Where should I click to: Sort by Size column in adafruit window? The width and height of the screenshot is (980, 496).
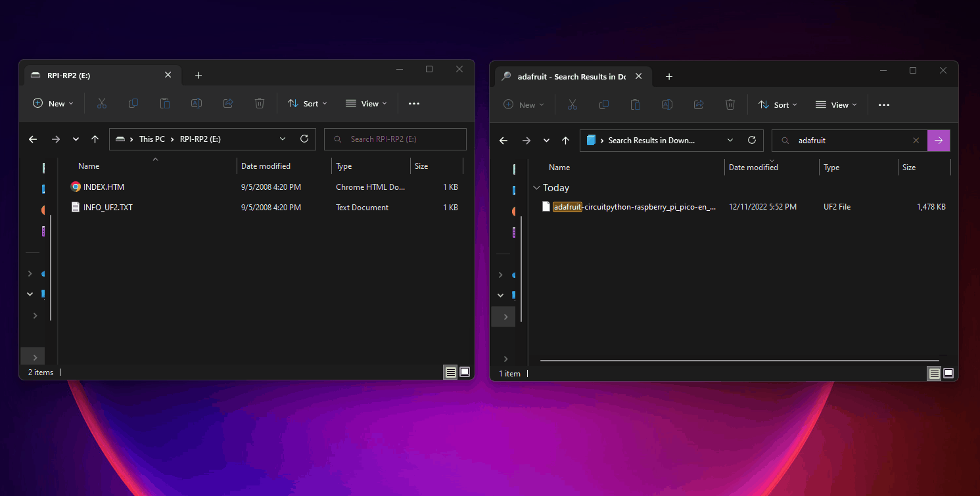909,168
